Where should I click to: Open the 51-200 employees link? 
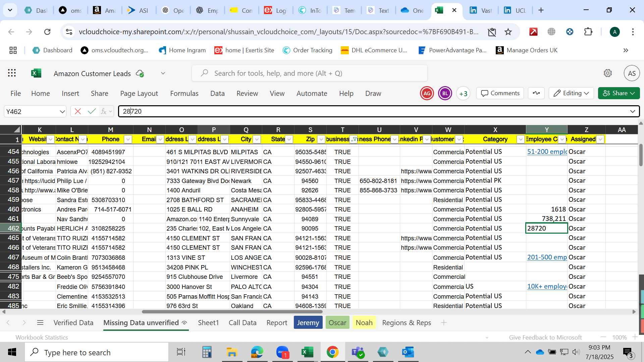(x=547, y=152)
